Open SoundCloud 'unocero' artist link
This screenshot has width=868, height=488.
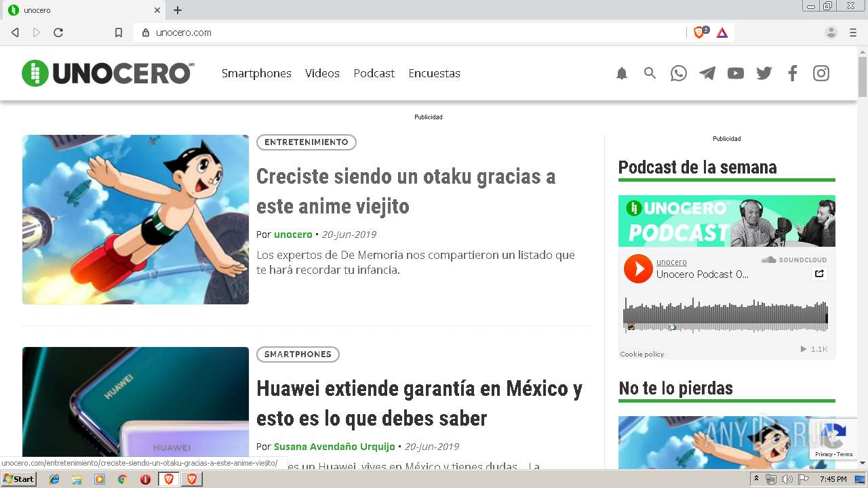pyautogui.click(x=671, y=262)
